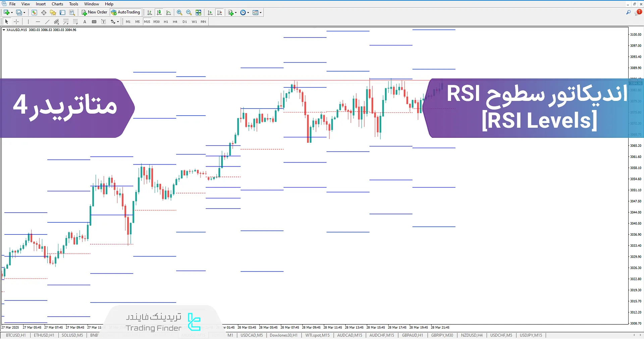Draw a horizontal line on the chart
The image size is (644, 339).
[x=38, y=21]
